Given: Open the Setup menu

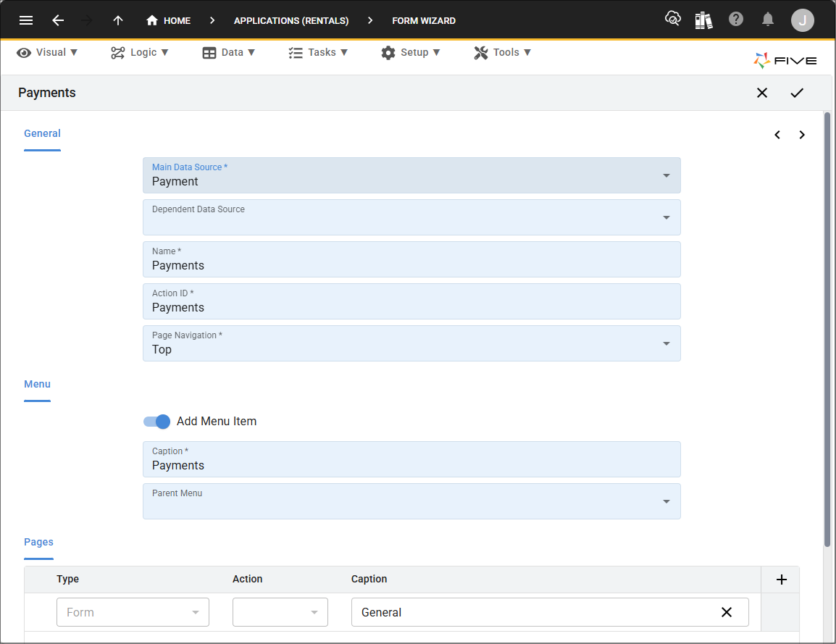Looking at the screenshot, I should pos(411,52).
